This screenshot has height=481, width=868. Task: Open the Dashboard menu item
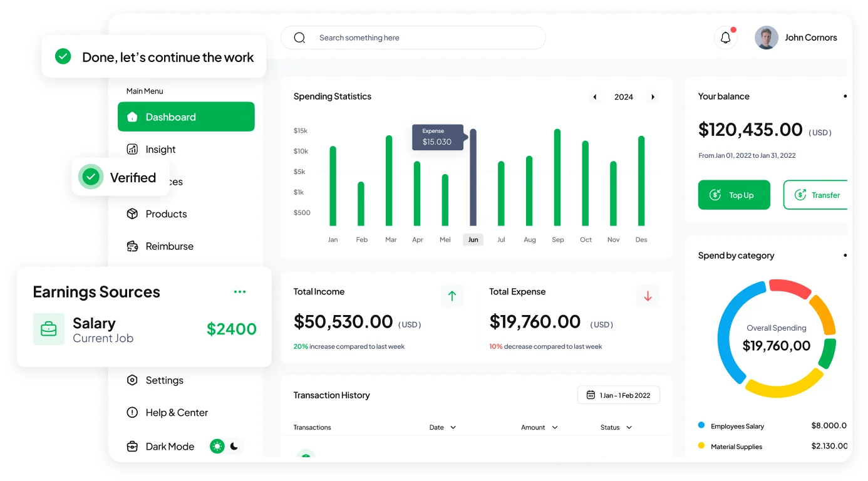pos(186,117)
